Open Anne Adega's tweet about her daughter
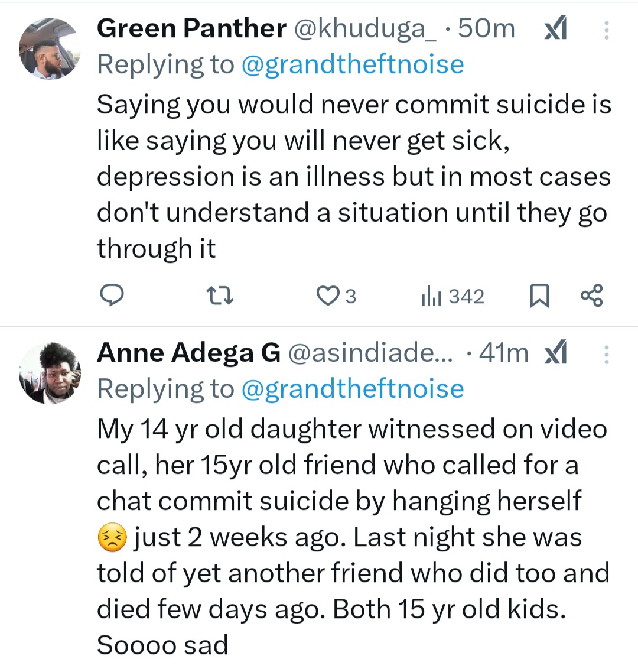638x672 pixels. (x=352, y=537)
